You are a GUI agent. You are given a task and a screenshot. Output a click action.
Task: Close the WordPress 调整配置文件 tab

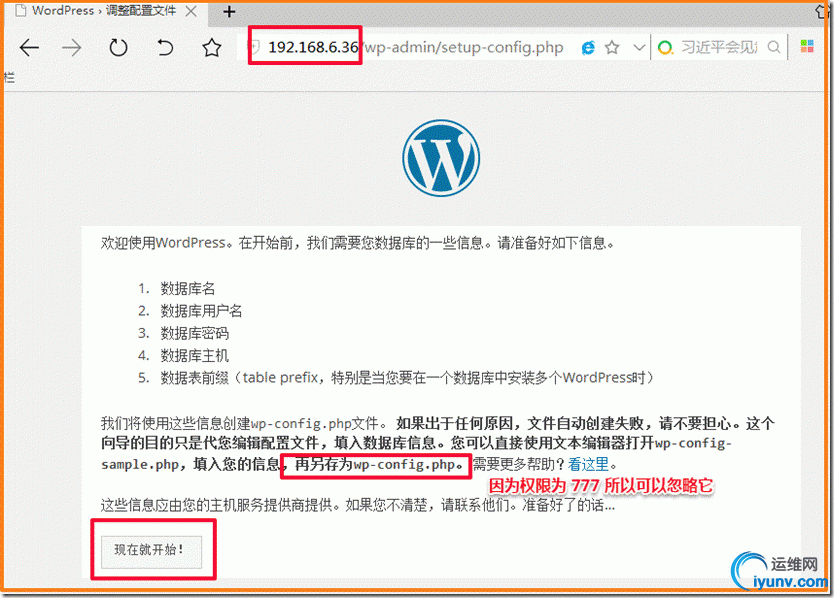pos(191,11)
